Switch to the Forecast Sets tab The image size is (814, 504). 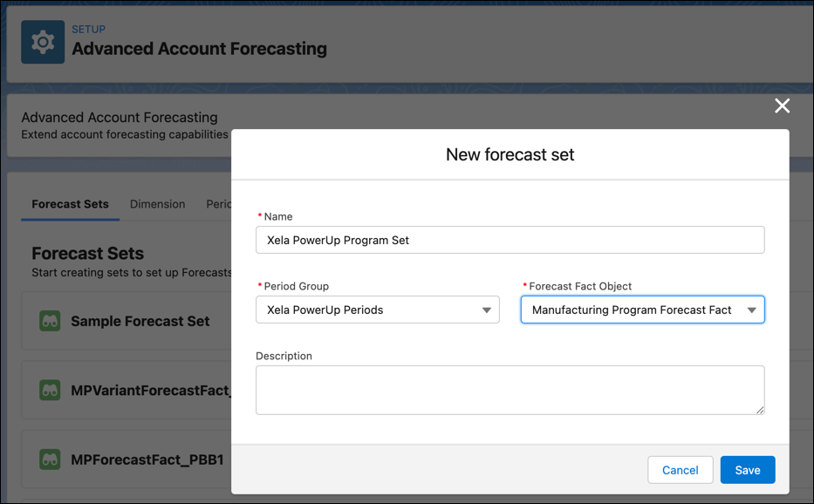click(70, 204)
